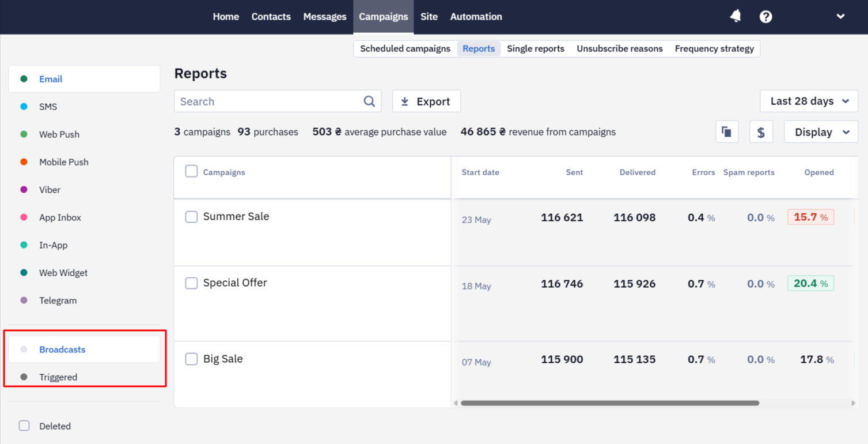Click the copy campaigns icon button
The width and height of the screenshot is (868, 444).
coord(727,132)
